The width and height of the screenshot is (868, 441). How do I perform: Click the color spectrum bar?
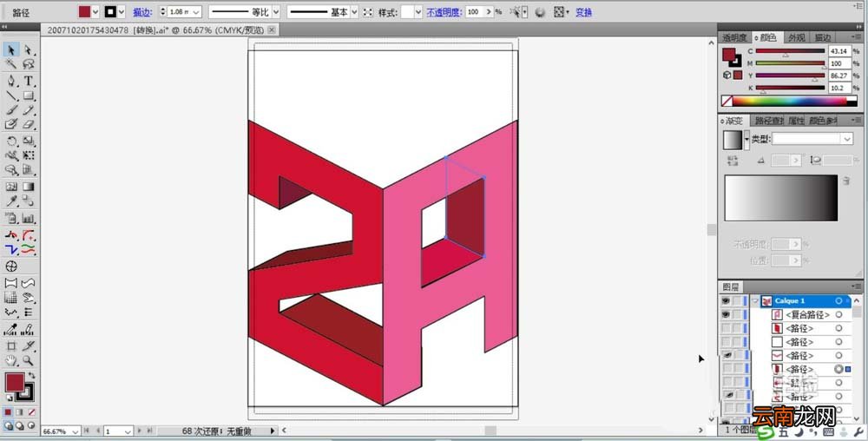click(789, 102)
